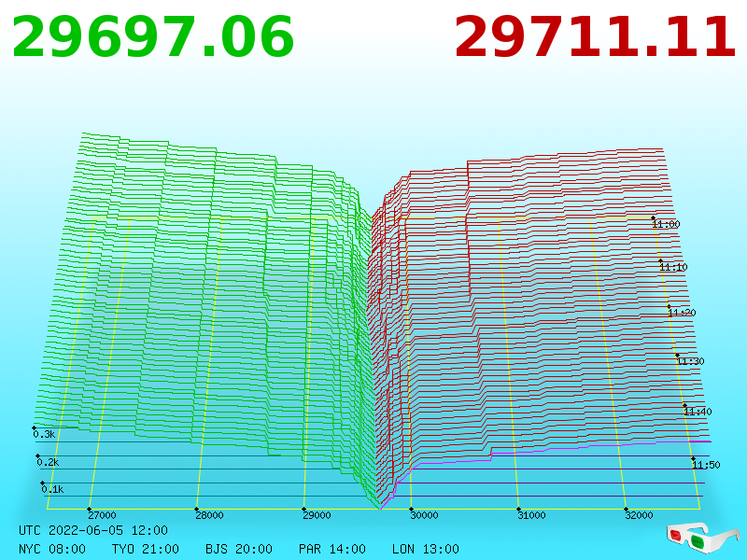
Task: Click the 31000 price axis label
Action: pyautogui.click(x=531, y=515)
